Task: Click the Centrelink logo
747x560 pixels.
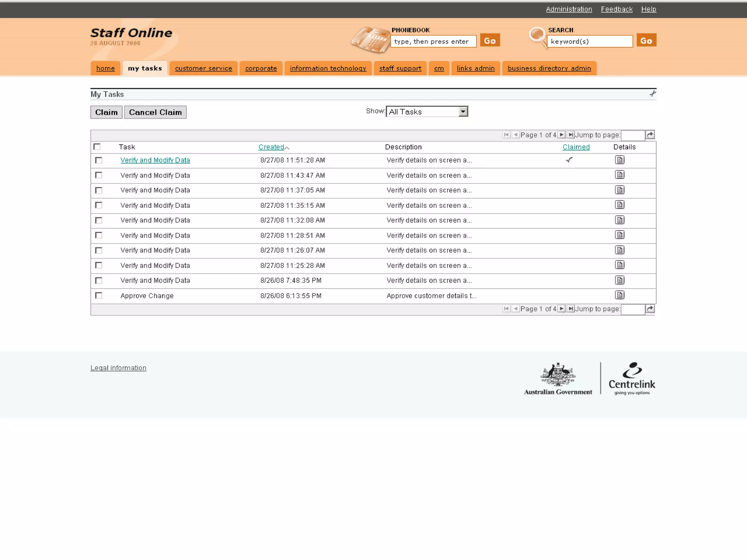Action: point(632,378)
